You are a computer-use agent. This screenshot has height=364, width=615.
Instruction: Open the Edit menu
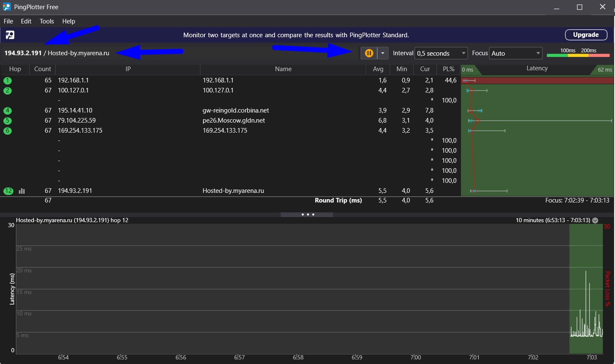coord(26,21)
